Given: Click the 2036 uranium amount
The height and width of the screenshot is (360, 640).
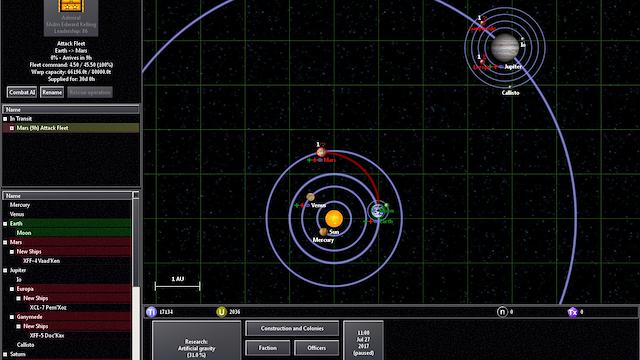Looking at the screenshot, I should pyautogui.click(x=235, y=312).
